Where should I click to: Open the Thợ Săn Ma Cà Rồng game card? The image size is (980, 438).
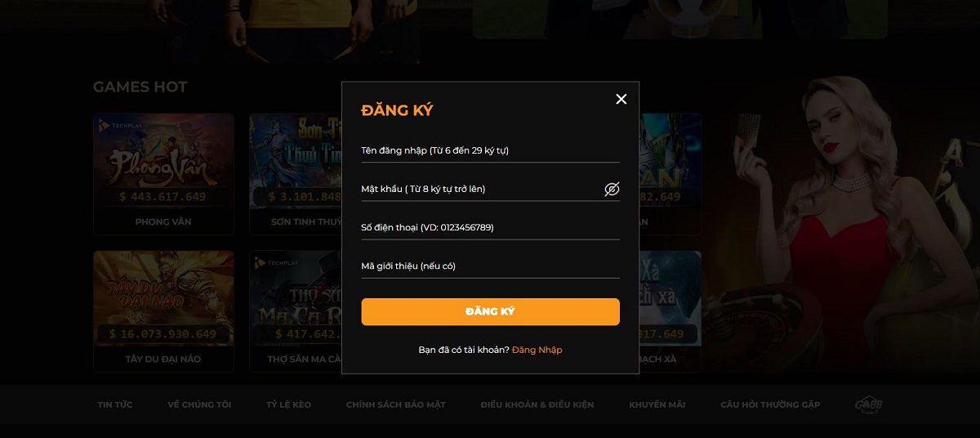[x=296, y=311]
